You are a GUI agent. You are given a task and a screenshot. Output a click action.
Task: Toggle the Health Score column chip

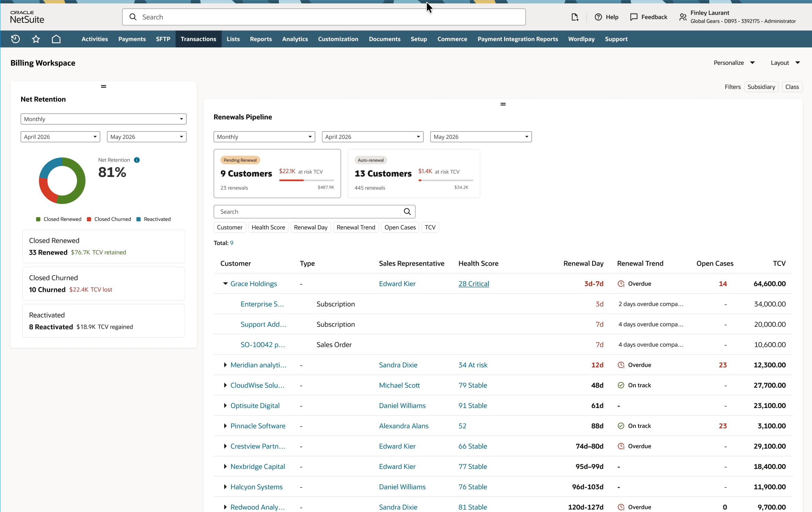coord(268,227)
